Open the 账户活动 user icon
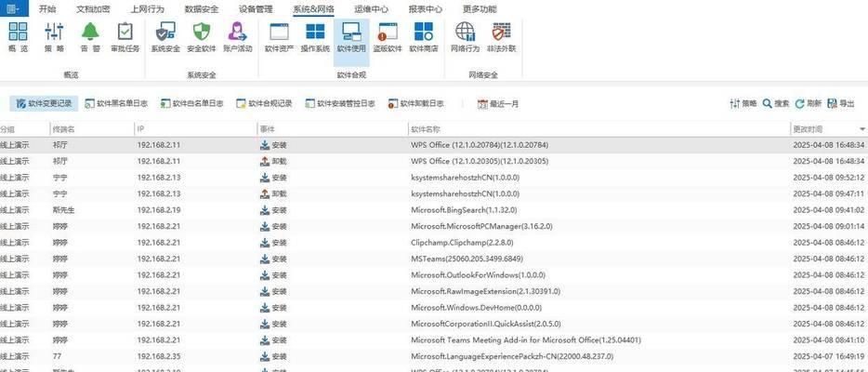The height and width of the screenshot is (372, 868). click(238, 37)
